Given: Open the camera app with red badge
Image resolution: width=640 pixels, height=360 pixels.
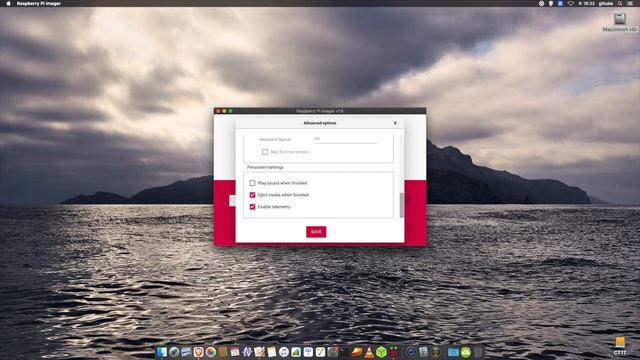Looking at the screenshot, I should point(333,352).
